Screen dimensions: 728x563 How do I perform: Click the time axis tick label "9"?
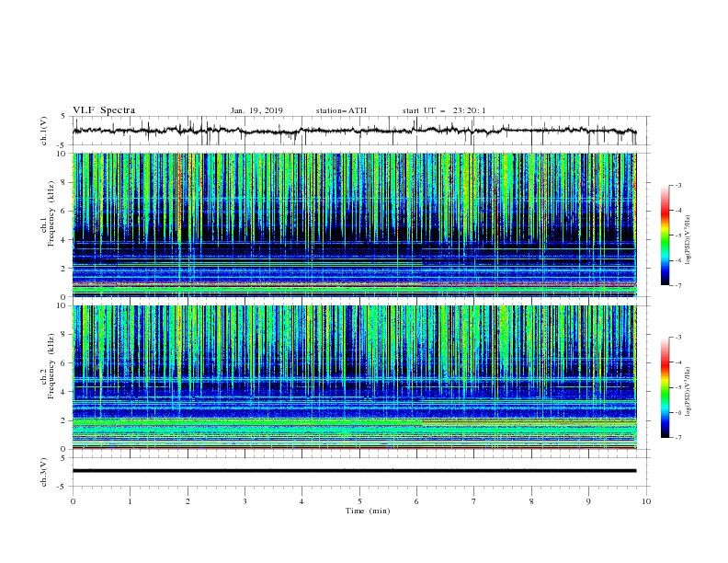coord(588,501)
